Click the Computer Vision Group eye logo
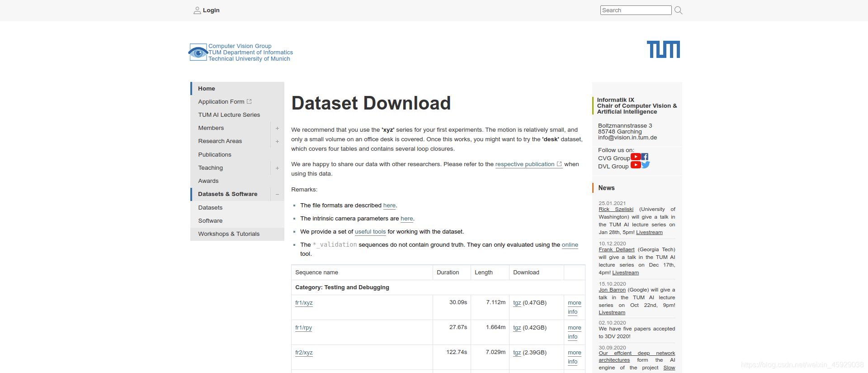The width and height of the screenshot is (868, 373). point(198,53)
